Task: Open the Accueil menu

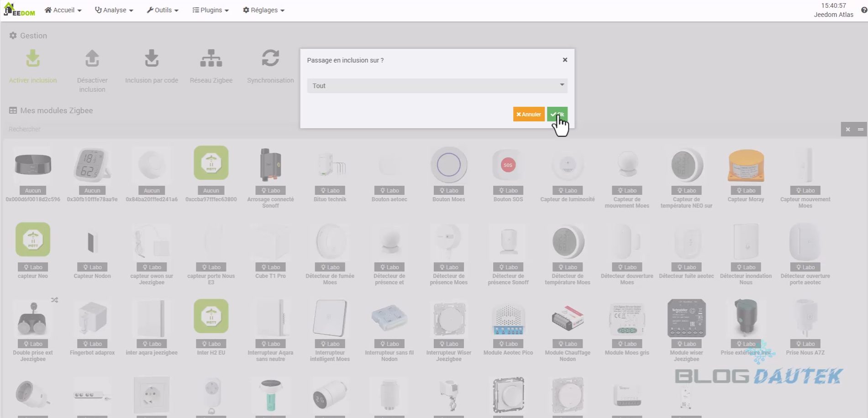Action: pos(63,10)
